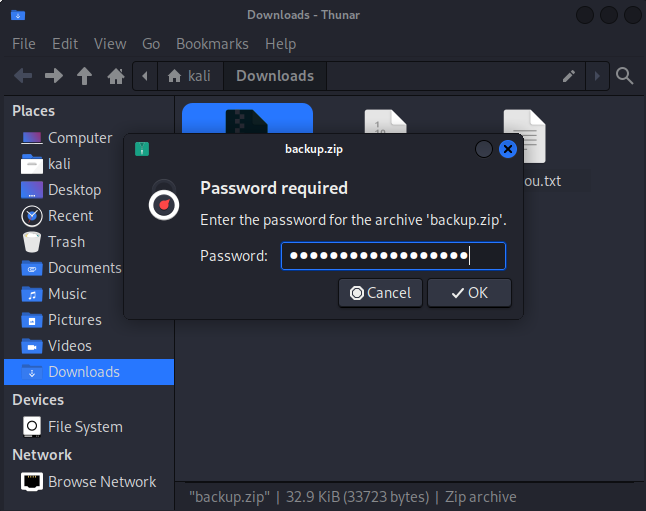Screen dimensions: 646x511
Task: Open Trash in the sidebar
Action: pos(66,242)
